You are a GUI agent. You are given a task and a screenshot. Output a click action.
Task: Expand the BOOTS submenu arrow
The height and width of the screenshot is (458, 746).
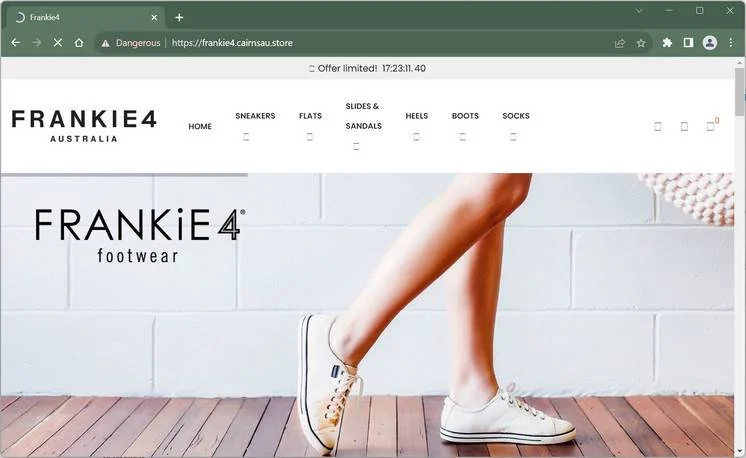point(462,137)
